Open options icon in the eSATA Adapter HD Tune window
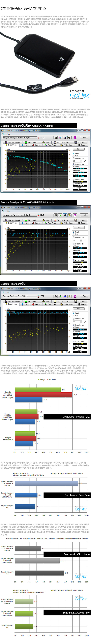The image size is (91, 644). [70, 138]
